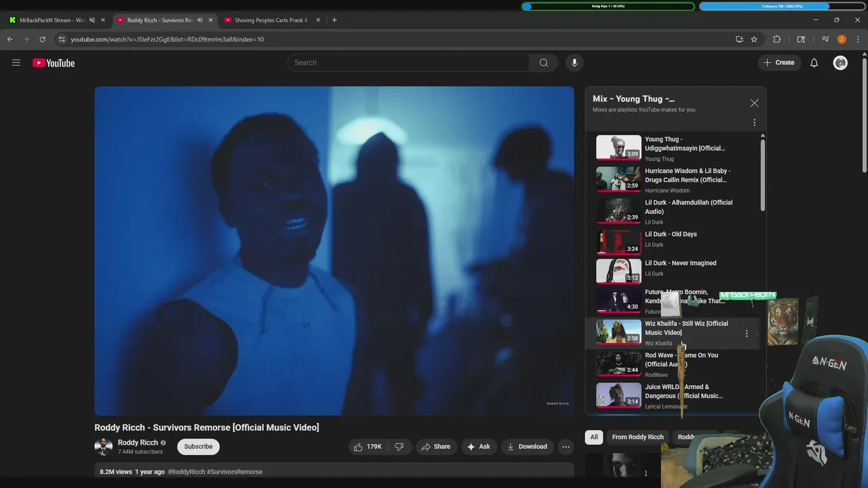This screenshot has width=868, height=488.
Task: Go to the YouTube home logo
Action: [54, 63]
